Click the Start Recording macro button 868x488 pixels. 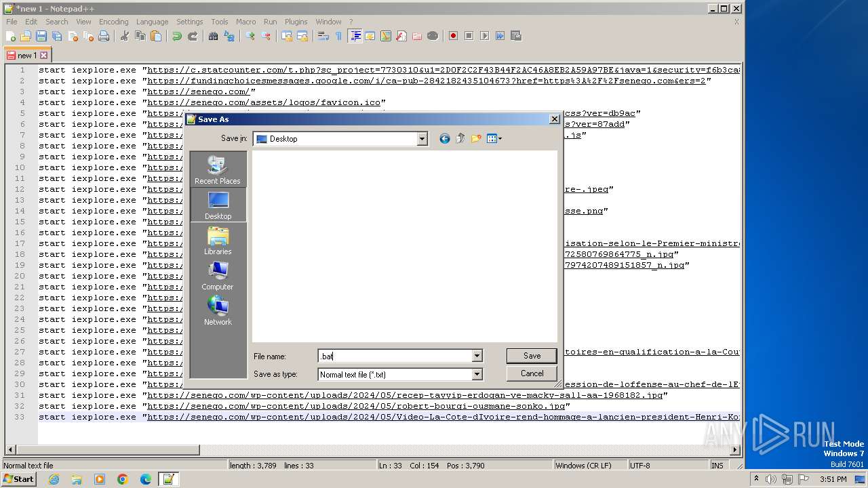(x=453, y=36)
